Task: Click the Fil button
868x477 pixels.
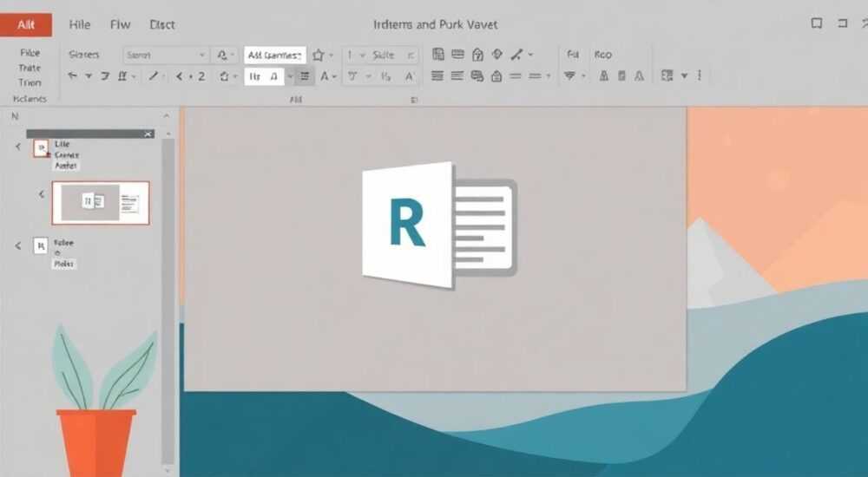Action: pyautogui.click(x=573, y=55)
